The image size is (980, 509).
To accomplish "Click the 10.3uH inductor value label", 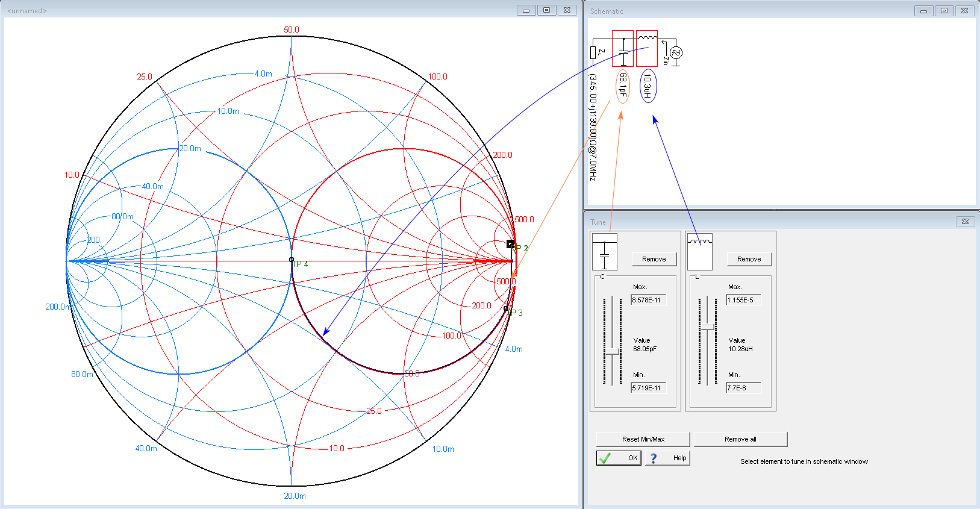I will pos(648,86).
